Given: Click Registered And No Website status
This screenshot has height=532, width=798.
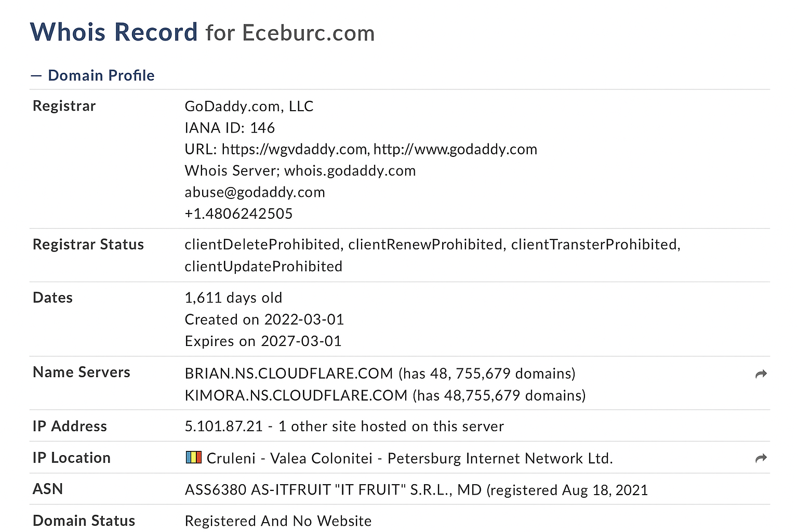Looking at the screenshot, I should (x=278, y=521).
